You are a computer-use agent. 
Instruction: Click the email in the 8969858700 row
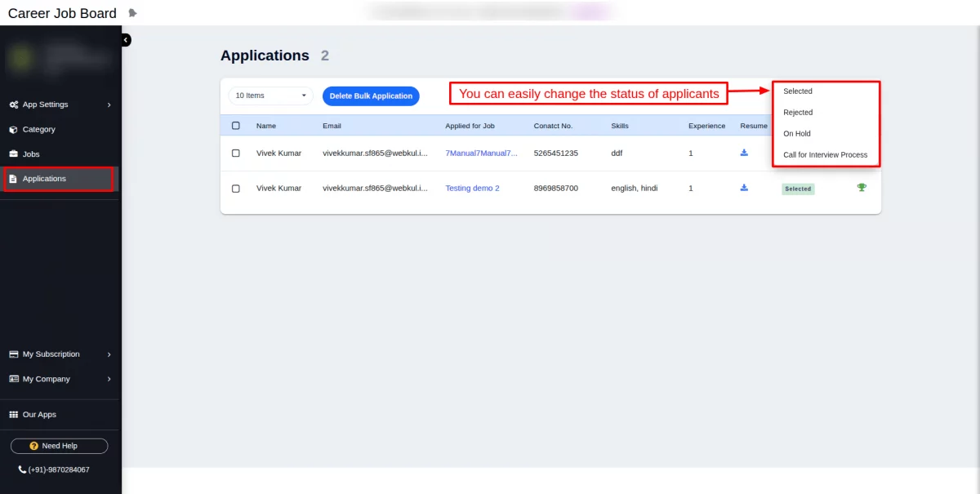(375, 188)
